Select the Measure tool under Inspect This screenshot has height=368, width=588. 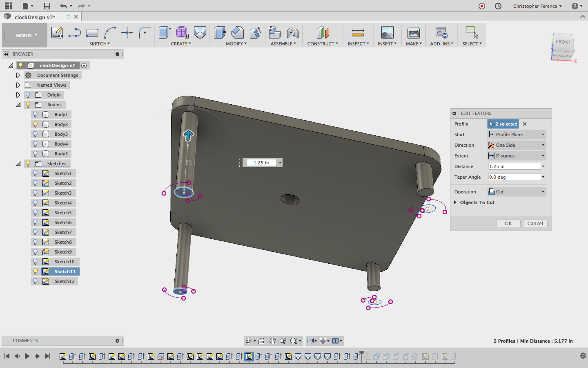(358, 33)
